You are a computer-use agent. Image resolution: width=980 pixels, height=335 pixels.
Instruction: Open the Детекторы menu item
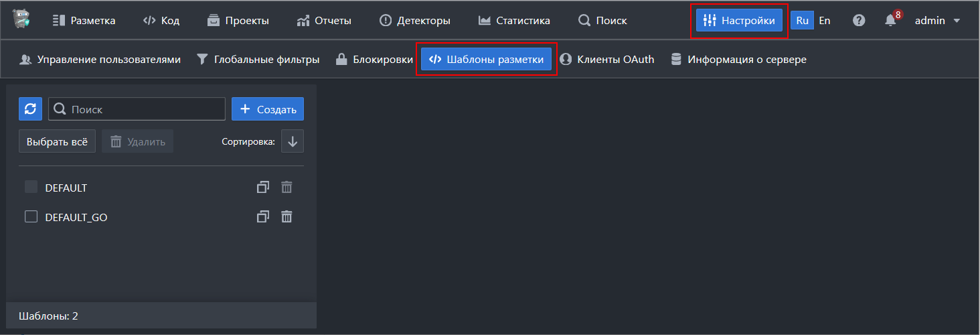(x=414, y=21)
